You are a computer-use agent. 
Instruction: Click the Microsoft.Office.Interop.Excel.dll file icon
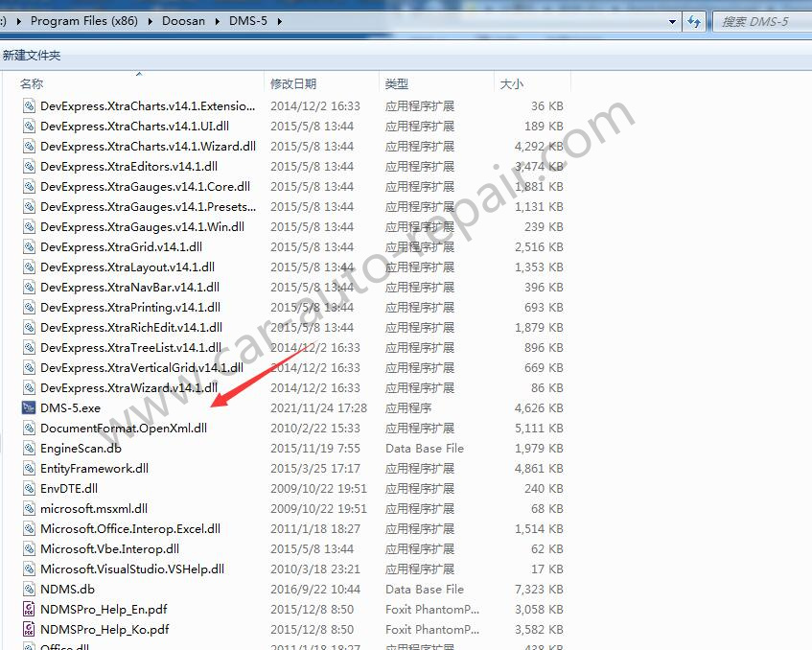click(x=29, y=529)
